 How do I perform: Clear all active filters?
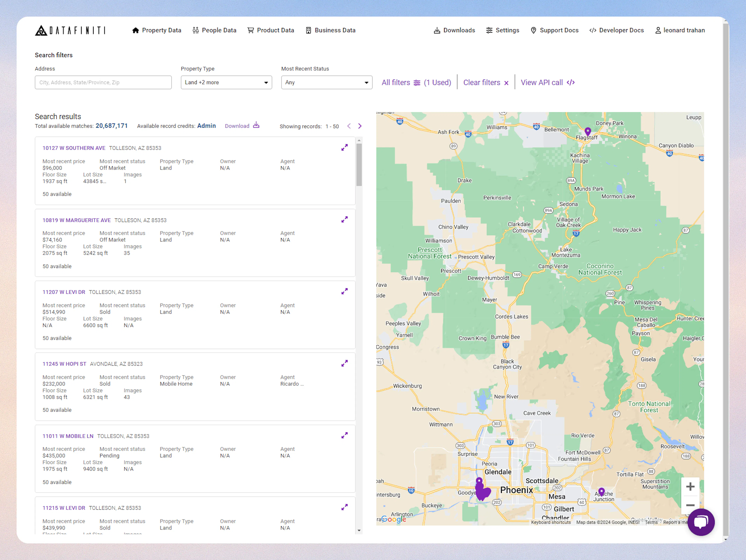coord(485,82)
